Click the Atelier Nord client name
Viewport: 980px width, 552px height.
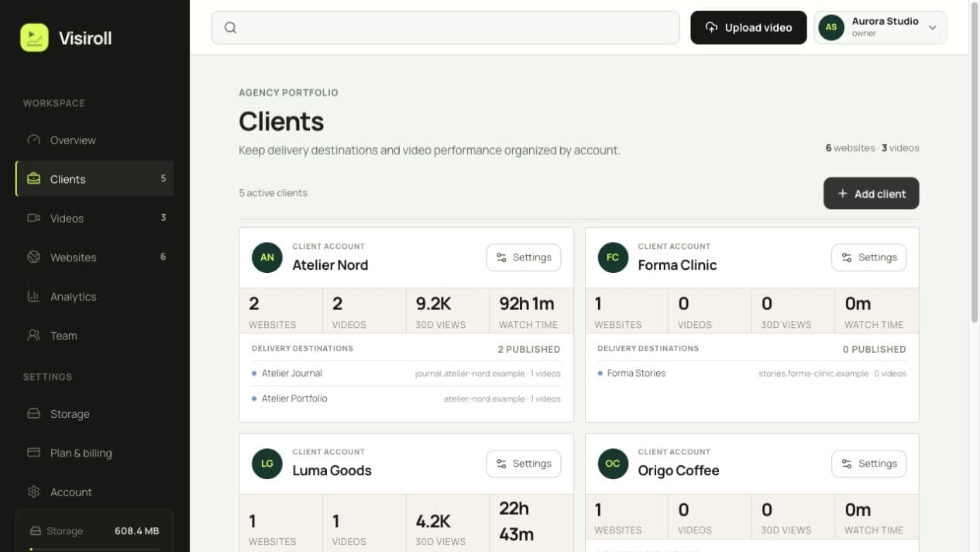click(330, 265)
